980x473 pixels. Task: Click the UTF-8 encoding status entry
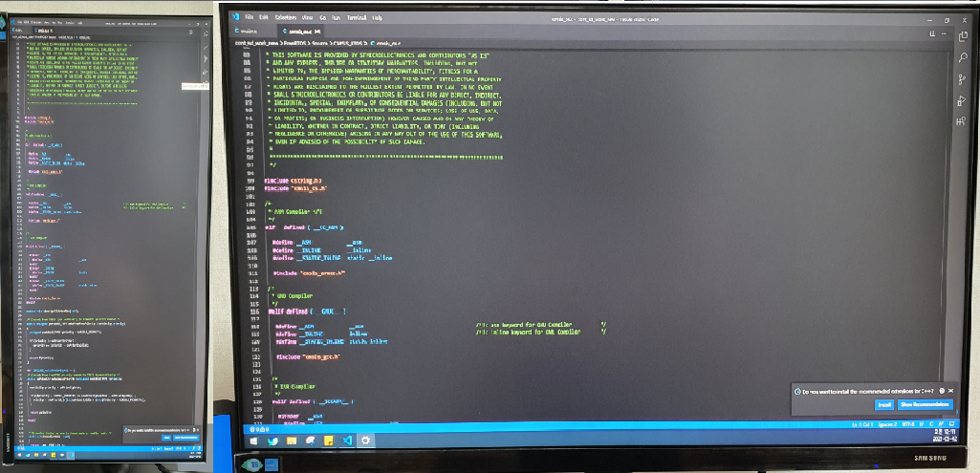click(908, 424)
